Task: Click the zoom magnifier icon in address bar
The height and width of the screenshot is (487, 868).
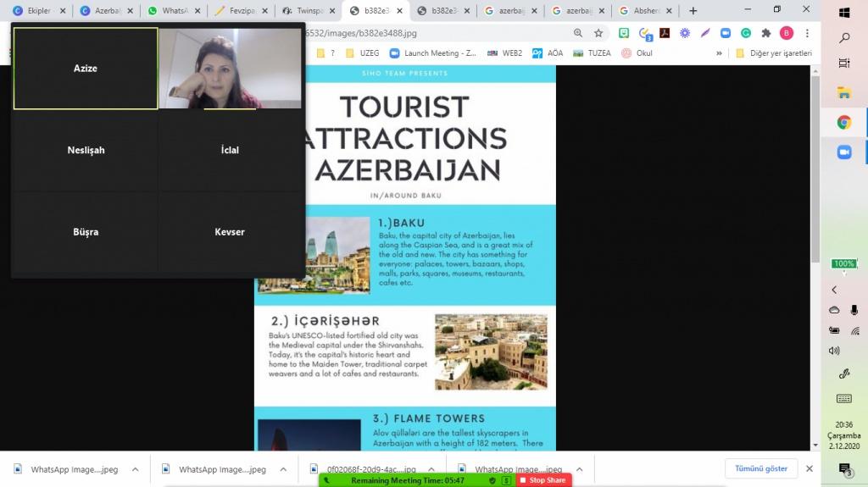Action: pos(578,33)
